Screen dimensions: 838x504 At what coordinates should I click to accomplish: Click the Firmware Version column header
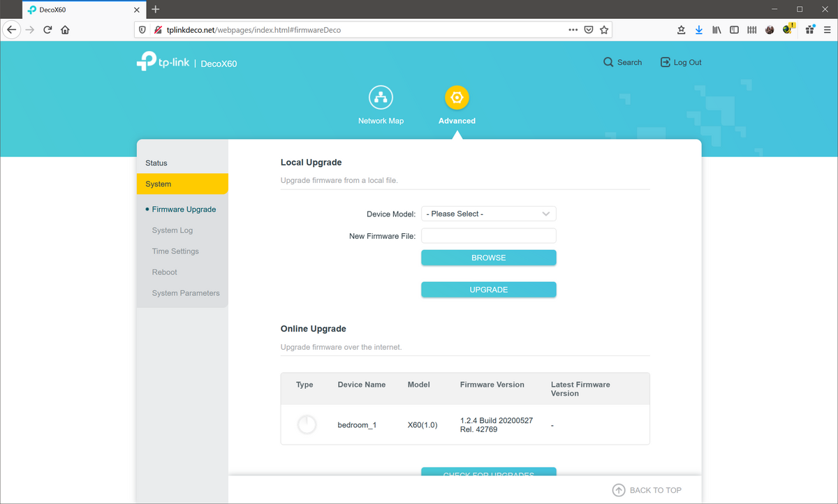(x=492, y=385)
